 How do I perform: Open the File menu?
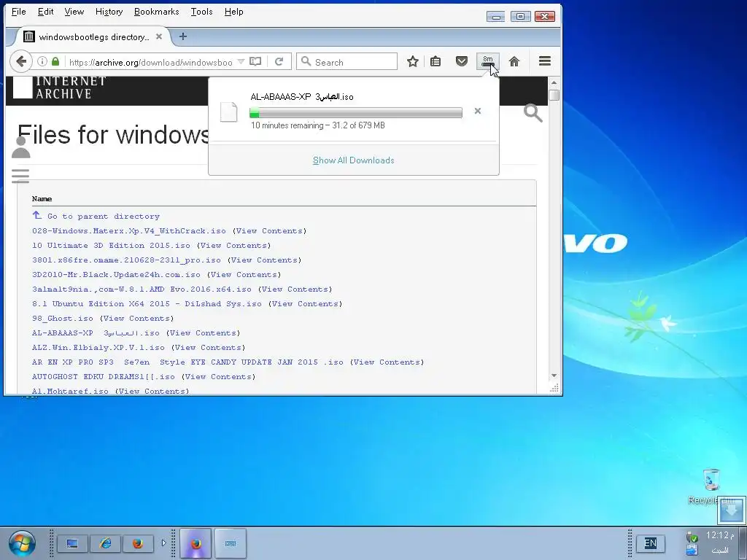pyautogui.click(x=18, y=12)
